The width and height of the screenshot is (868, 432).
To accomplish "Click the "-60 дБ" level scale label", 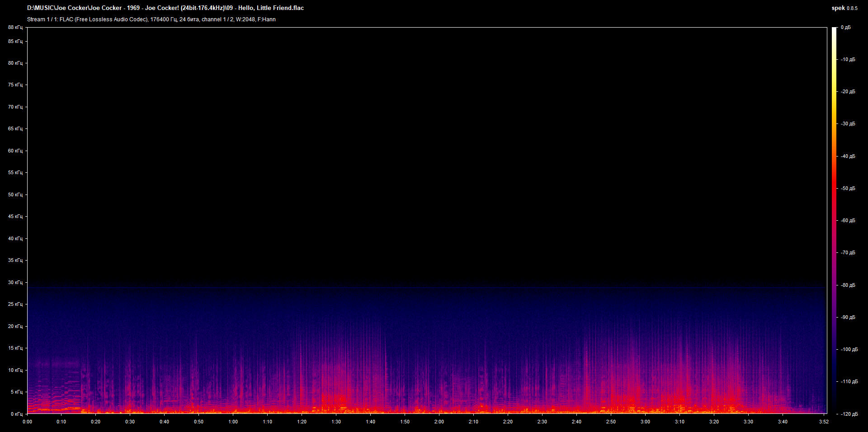I will (x=848, y=221).
